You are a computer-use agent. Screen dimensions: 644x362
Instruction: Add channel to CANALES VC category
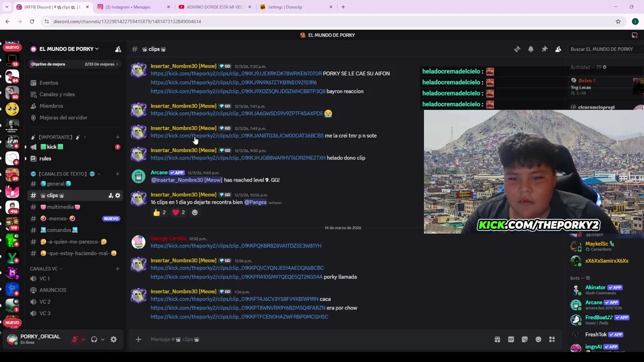point(117,268)
